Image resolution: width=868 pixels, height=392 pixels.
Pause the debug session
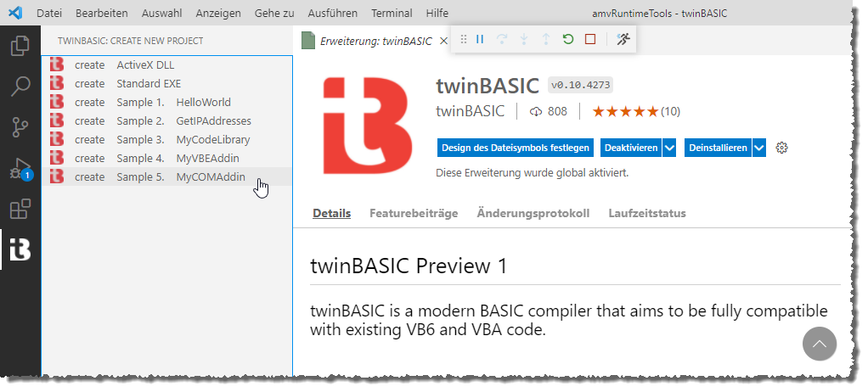coord(480,39)
